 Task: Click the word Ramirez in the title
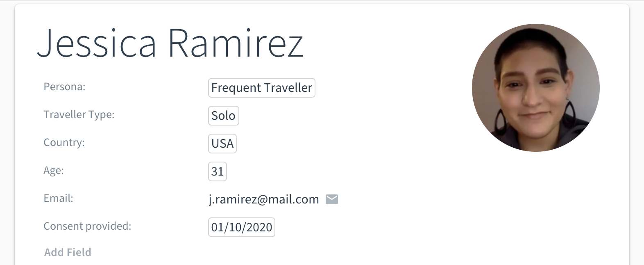click(x=236, y=44)
